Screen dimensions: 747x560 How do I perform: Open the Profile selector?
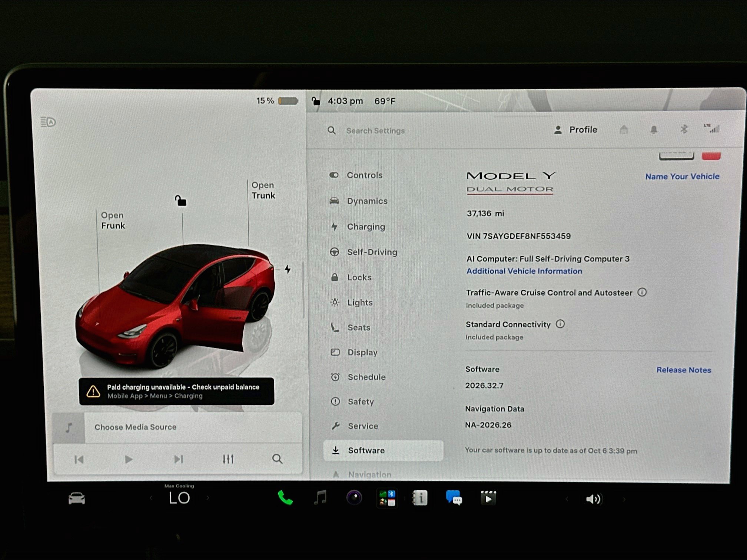[x=575, y=130]
